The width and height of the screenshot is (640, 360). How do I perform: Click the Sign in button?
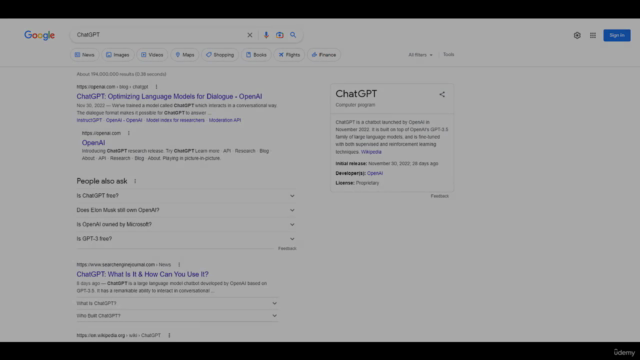coord(617,35)
